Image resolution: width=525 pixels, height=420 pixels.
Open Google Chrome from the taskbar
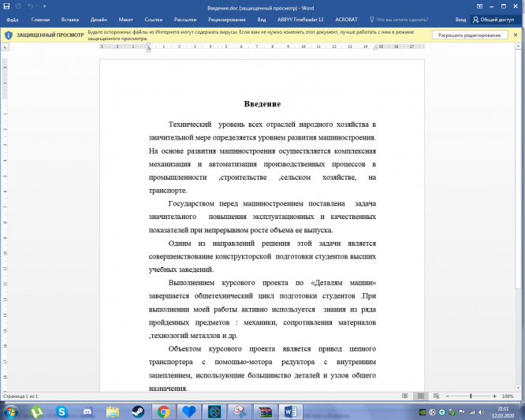[164, 411]
